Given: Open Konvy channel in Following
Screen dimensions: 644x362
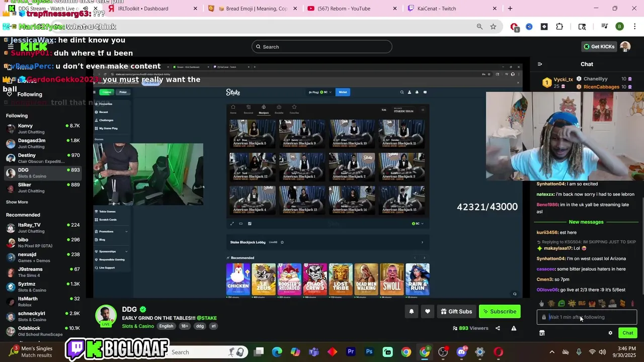Looking at the screenshot, I should [43, 129].
